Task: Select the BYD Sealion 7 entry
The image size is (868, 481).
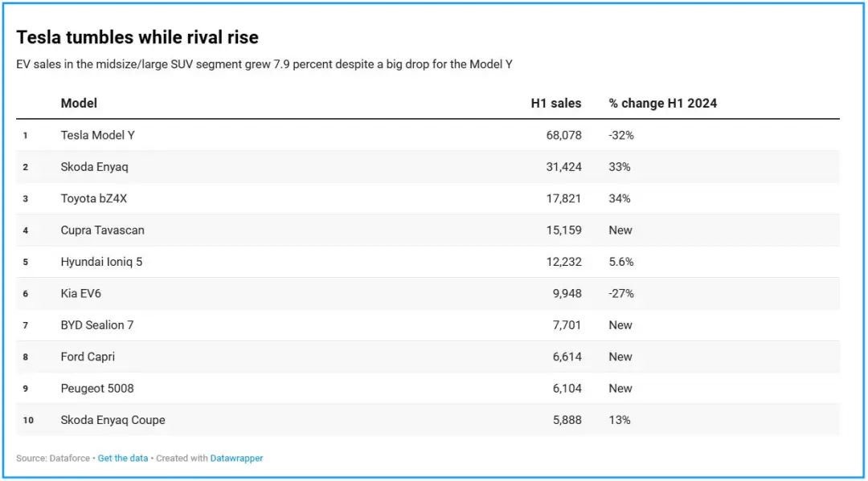Action: 97,325
